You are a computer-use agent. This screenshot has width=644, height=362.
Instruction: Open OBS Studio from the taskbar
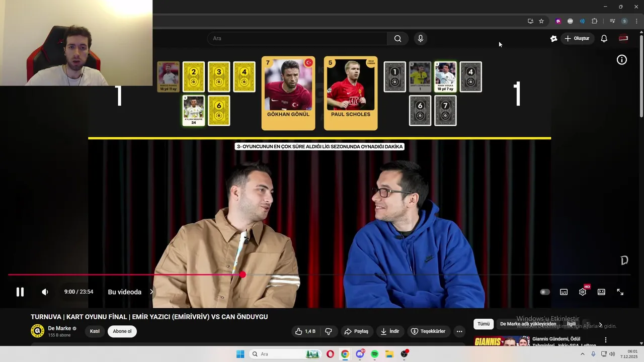click(x=404, y=354)
